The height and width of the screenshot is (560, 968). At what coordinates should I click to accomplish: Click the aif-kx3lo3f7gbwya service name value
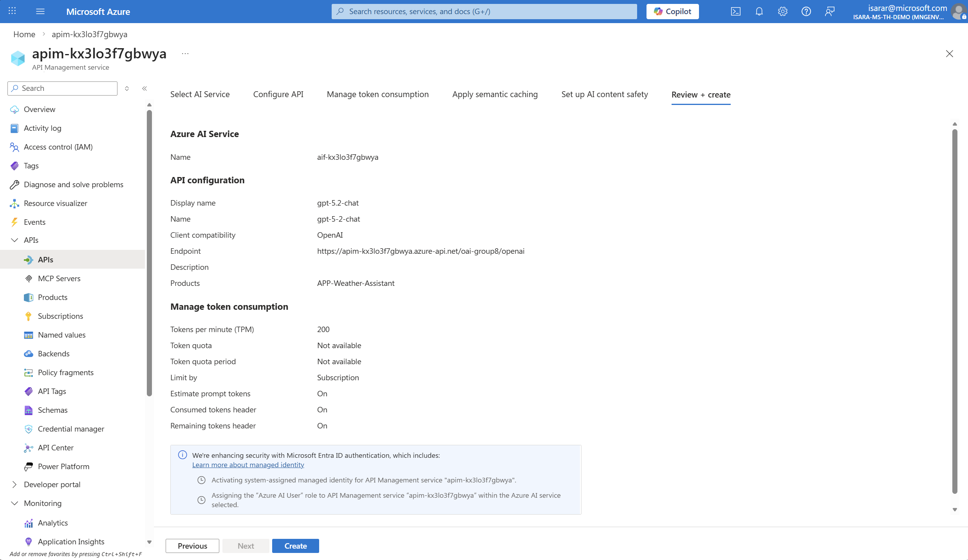pyautogui.click(x=348, y=157)
